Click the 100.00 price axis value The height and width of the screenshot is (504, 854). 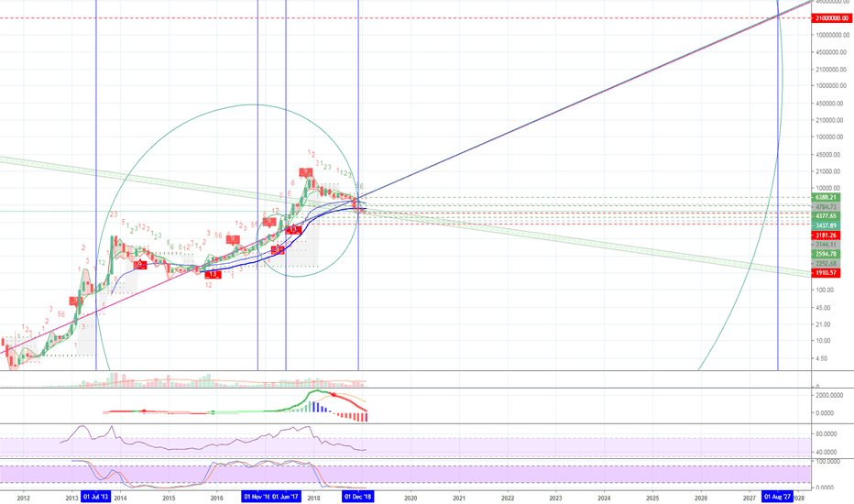(x=825, y=290)
